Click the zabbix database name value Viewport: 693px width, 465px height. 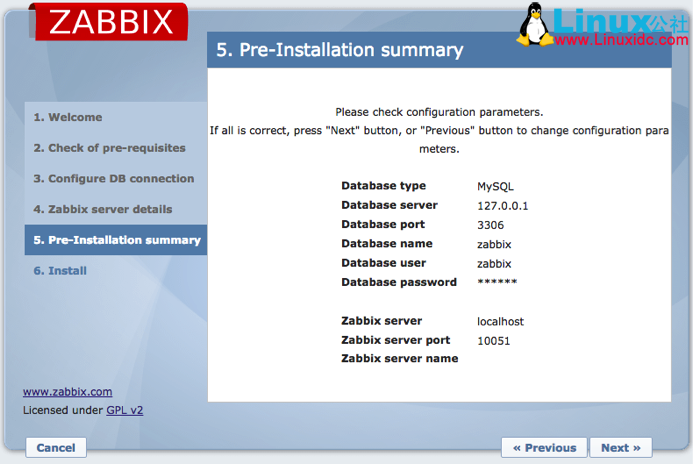(494, 244)
